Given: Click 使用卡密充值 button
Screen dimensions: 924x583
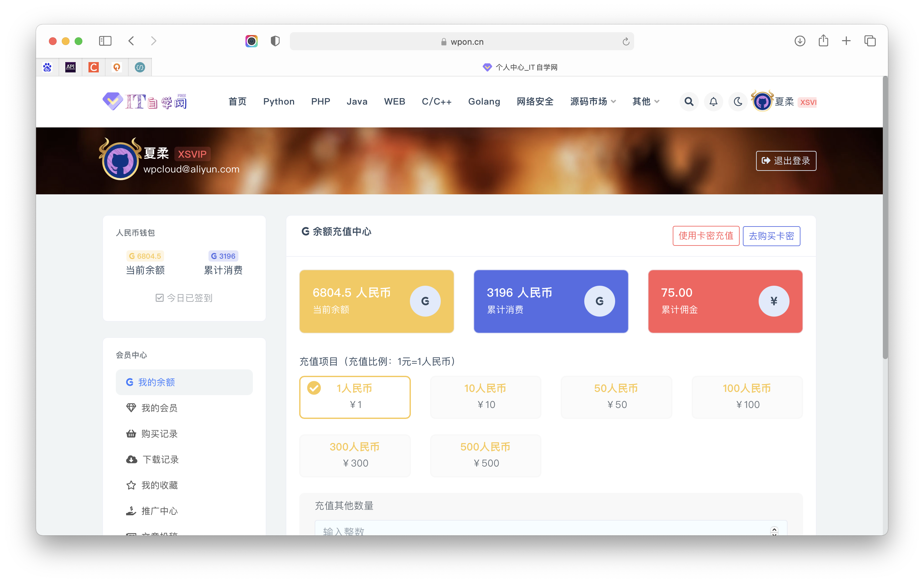Looking at the screenshot, I should [x=706, y=236].
